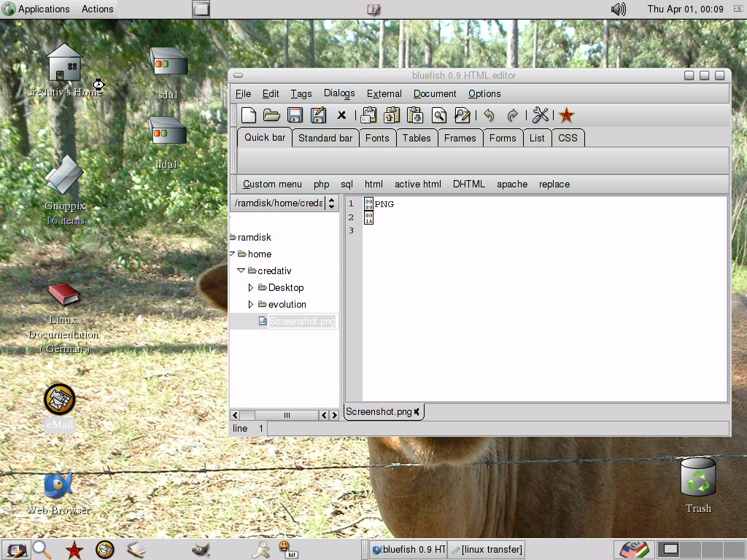
Task: Click the New file icon in bluefish toolbar
Action: (x=249, y=115)
